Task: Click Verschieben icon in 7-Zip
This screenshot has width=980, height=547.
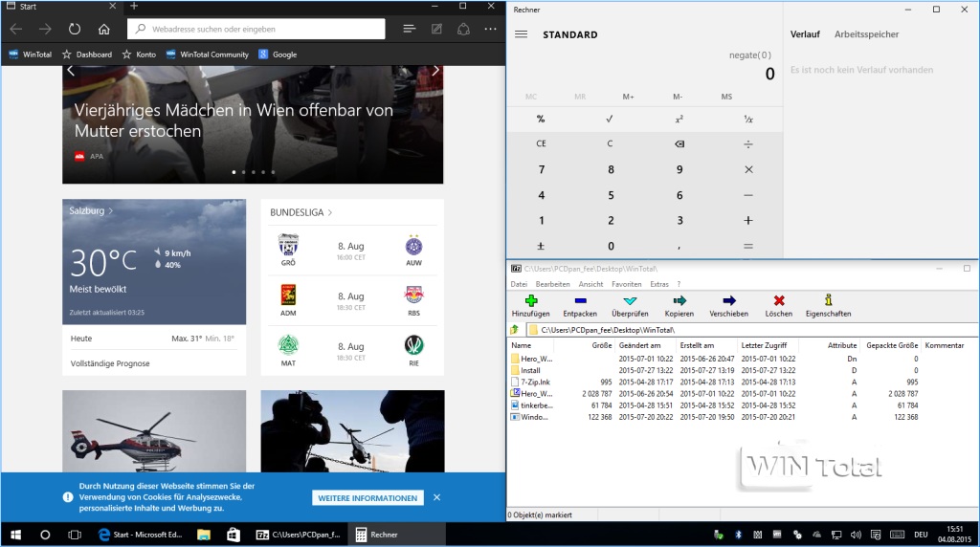Action: (x=728, y=301)
